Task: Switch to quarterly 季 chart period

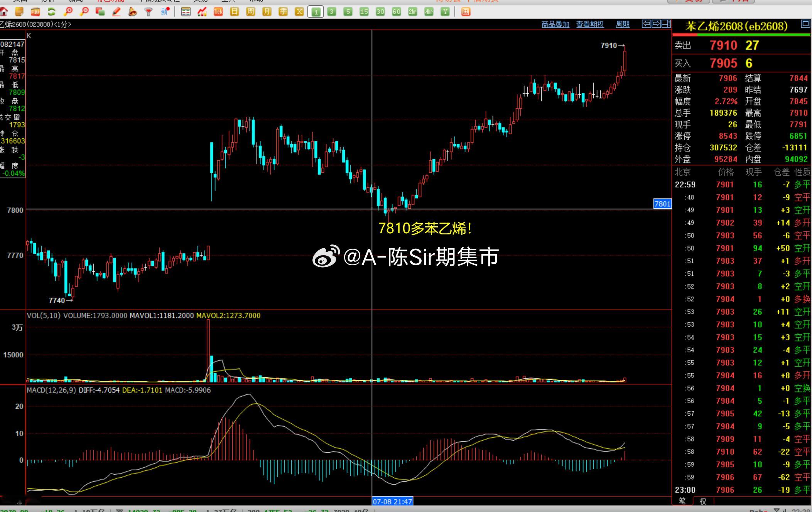Action: pos(283,12)
